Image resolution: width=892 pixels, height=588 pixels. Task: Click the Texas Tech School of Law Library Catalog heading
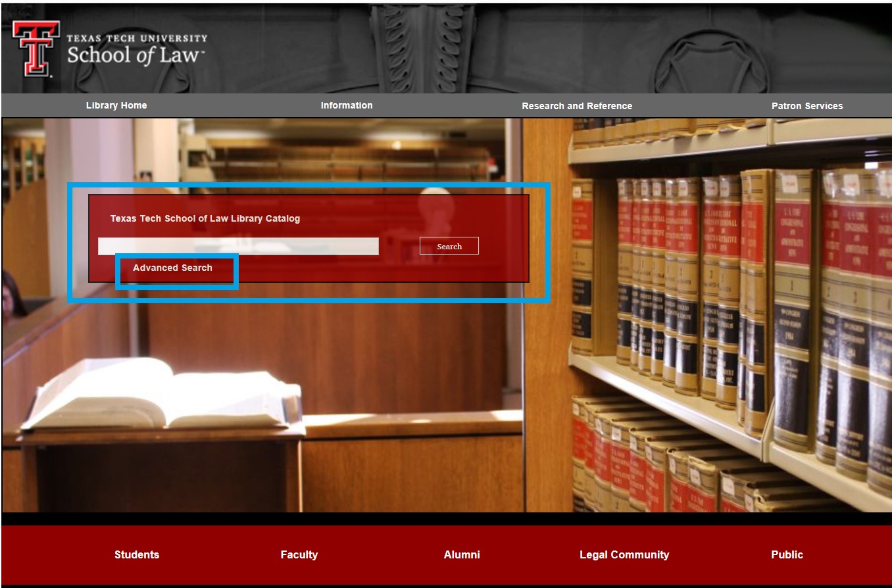coord(205,218)
